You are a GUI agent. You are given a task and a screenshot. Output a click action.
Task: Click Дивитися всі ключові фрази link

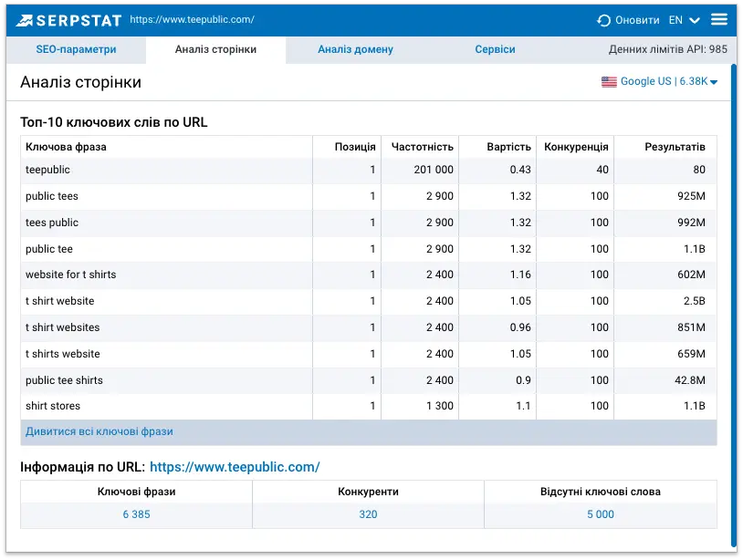[x=99, y=431]
